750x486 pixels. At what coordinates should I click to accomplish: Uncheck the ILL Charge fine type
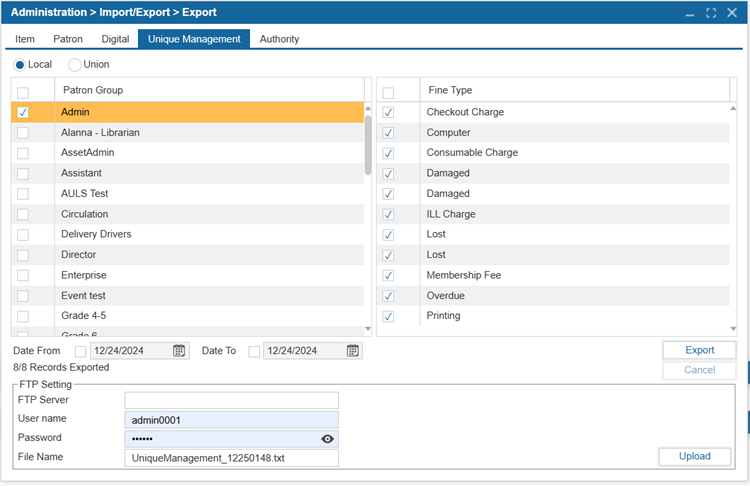click(388, 214)
